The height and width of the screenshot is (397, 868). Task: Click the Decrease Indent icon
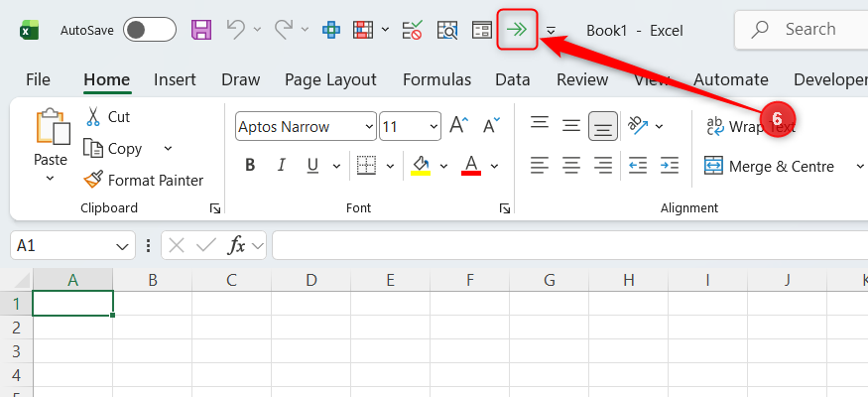638,165
